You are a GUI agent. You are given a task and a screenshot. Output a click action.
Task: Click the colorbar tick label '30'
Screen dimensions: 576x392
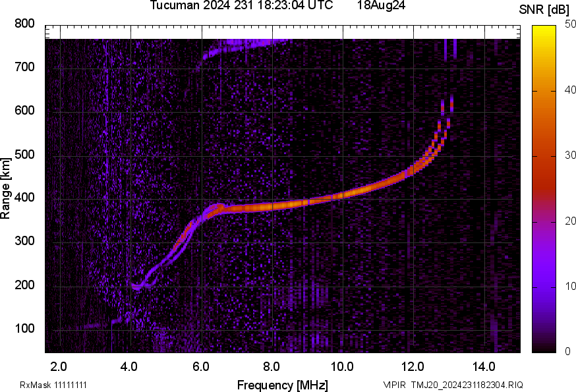[570, 155]
